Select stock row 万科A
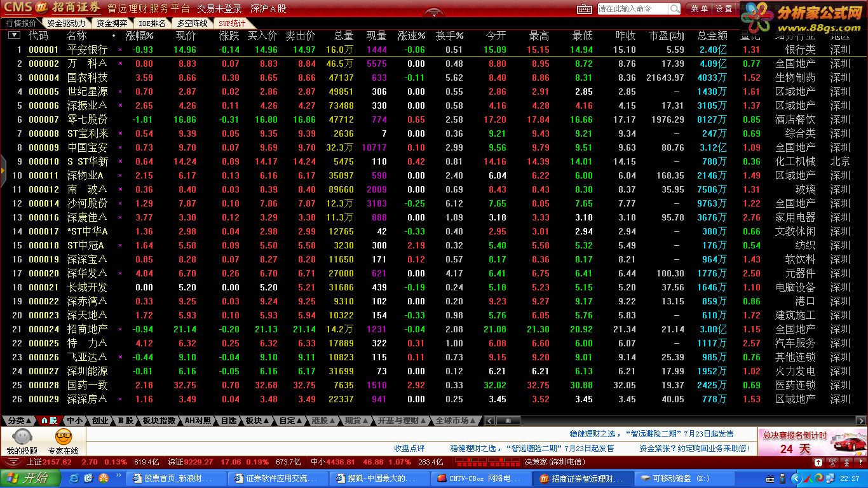This screenshot has width=868, height=488. click(x=434, y=64)
